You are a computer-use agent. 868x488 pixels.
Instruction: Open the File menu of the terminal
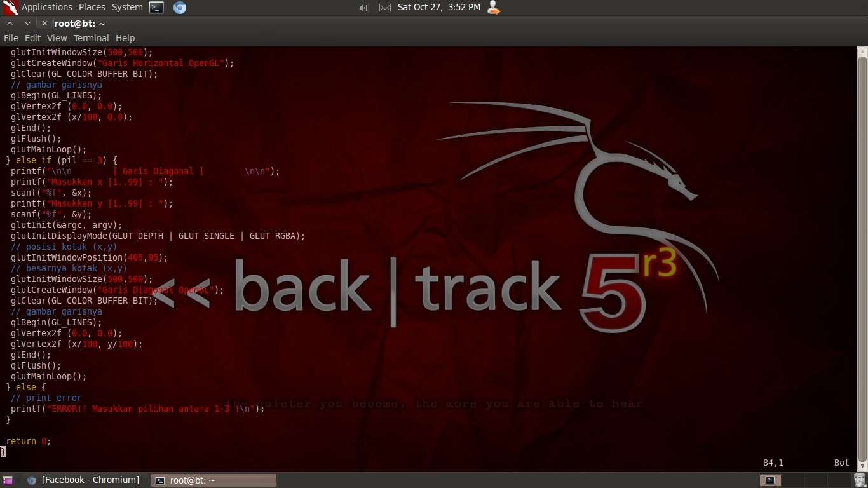click(x=11, y=38)
